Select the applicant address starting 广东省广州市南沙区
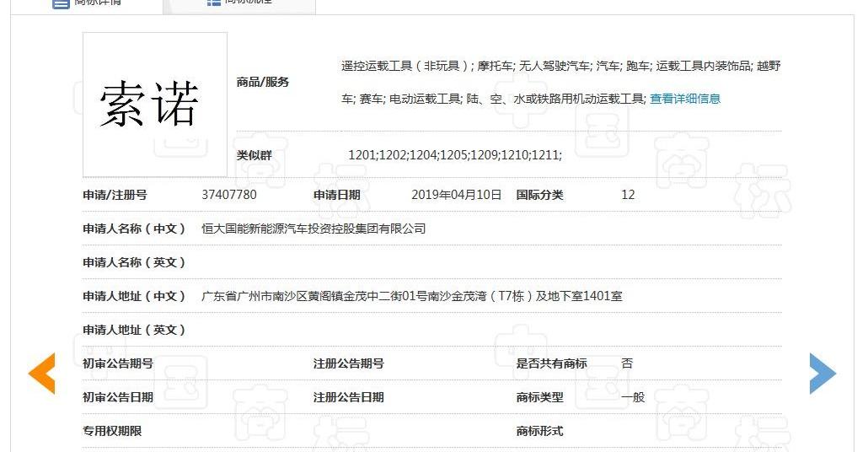Image resolution: width=868 pixels, height=452 pixels. [412, 296]
